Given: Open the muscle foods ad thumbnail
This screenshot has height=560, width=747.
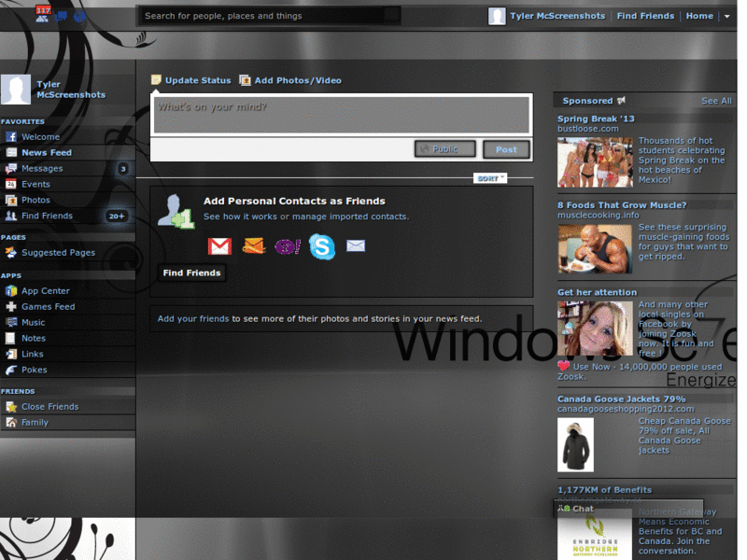Looking at the screenshot, I should (x=595, y=248).
